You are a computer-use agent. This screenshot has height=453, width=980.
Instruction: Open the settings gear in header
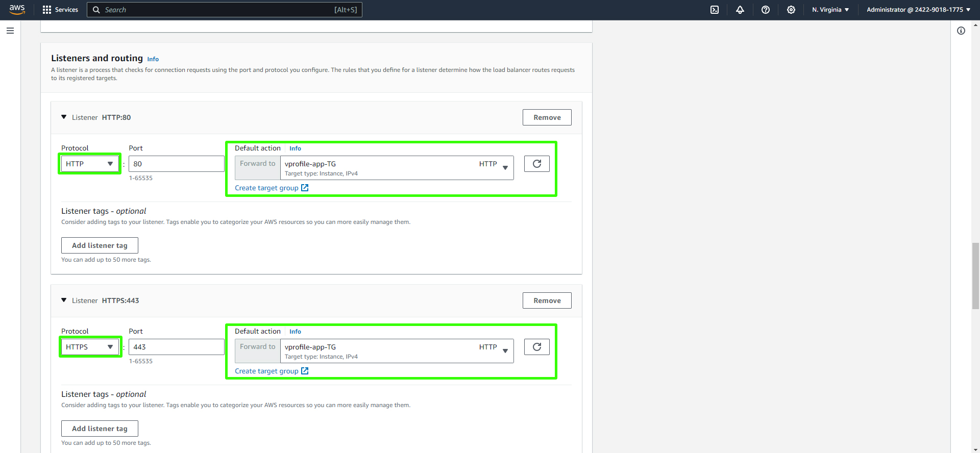tap(791, 10)
